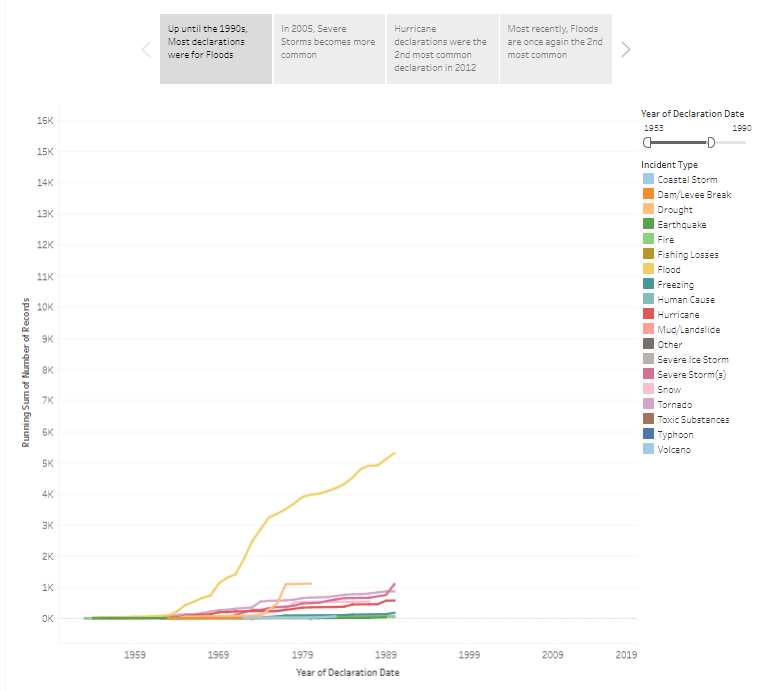Advance to the next story point arrow

tap(626, 49)
